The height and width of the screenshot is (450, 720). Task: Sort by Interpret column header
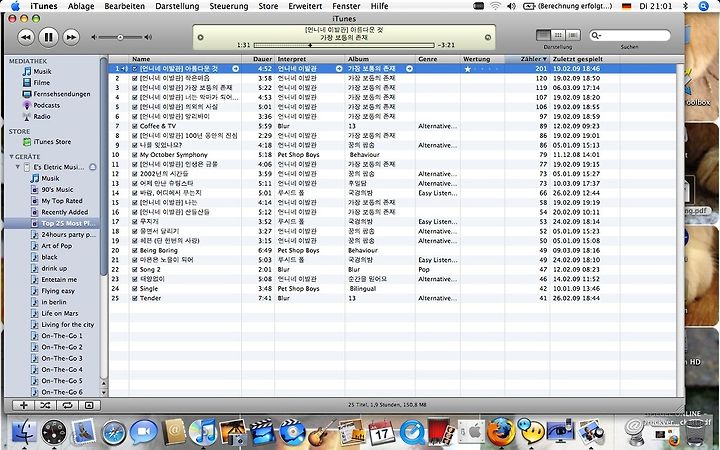[310, 59]
